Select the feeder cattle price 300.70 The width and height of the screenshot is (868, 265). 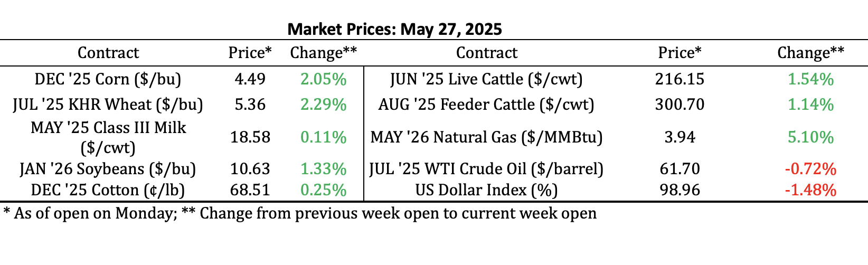coord(680,105)
